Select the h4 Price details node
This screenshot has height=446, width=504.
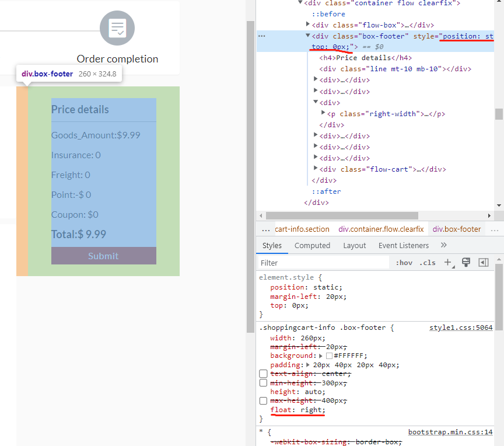tap(366, 58)
